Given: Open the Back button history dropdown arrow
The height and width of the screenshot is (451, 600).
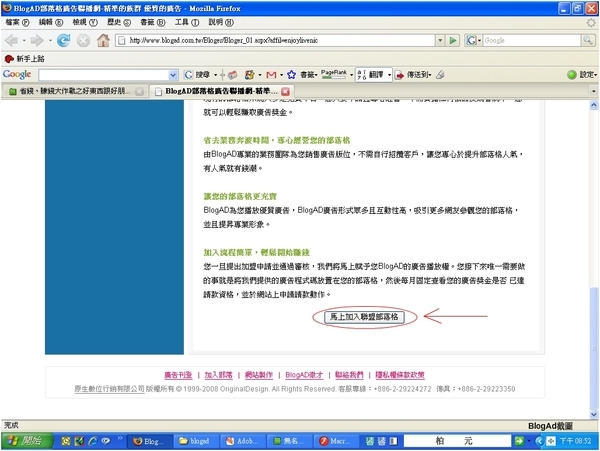Looking at the screenshot, I should click(x=24, y=40).
